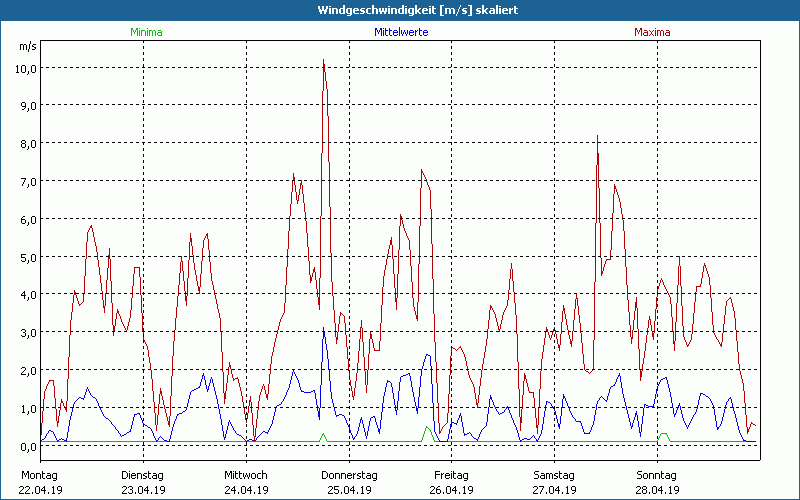Click the highest red peak above 10 m/s
This screenshot has height=500, width=800.
pyautogui.click(x=324, y=62)
